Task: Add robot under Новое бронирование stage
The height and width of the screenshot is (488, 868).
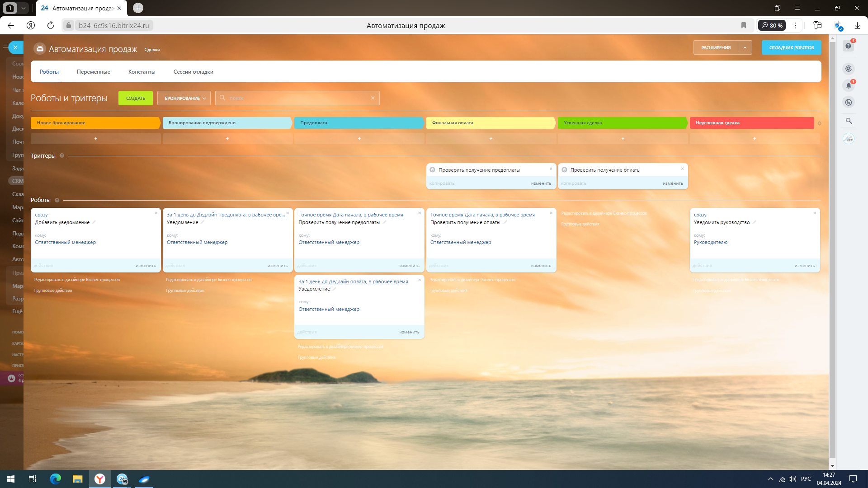Action: coord(95,139)
